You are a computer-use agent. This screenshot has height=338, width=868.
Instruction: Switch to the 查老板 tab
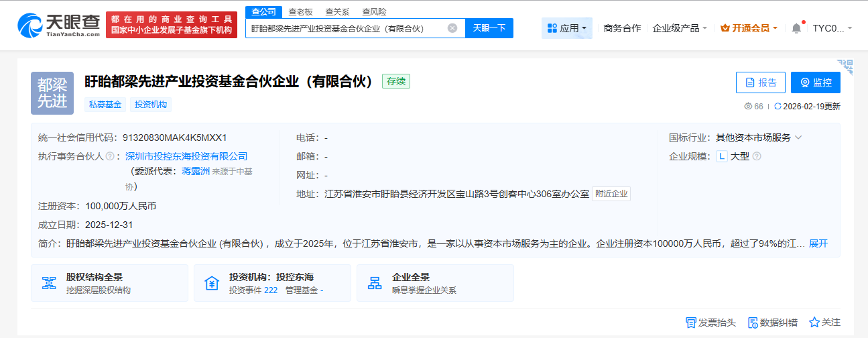300,11
